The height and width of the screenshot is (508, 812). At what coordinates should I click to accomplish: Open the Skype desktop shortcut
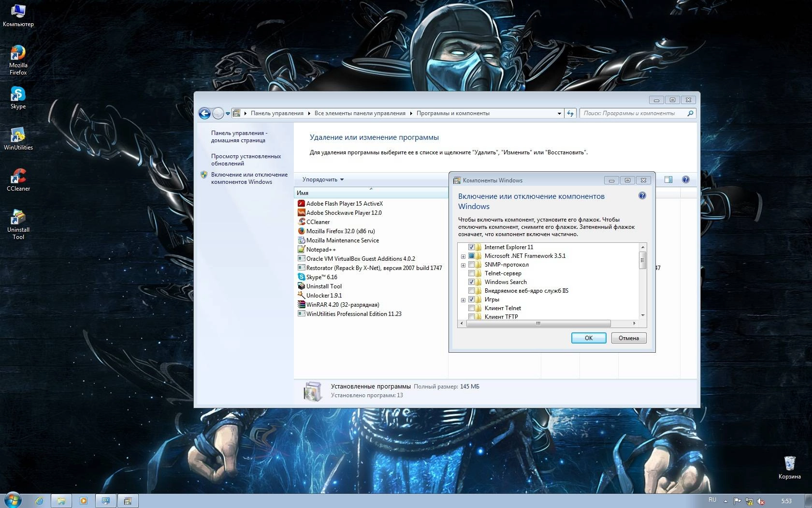tap(18, 98)
